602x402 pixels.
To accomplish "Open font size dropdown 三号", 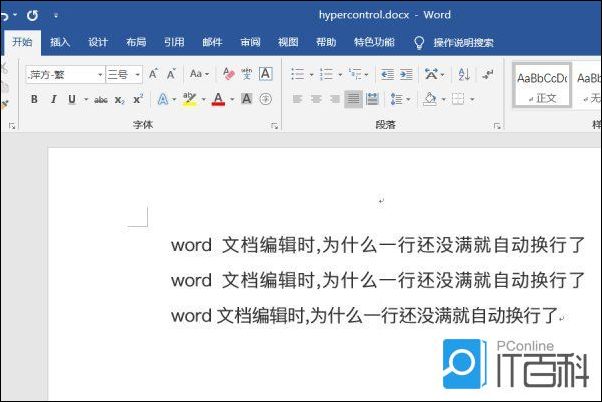I will [124, 74].
